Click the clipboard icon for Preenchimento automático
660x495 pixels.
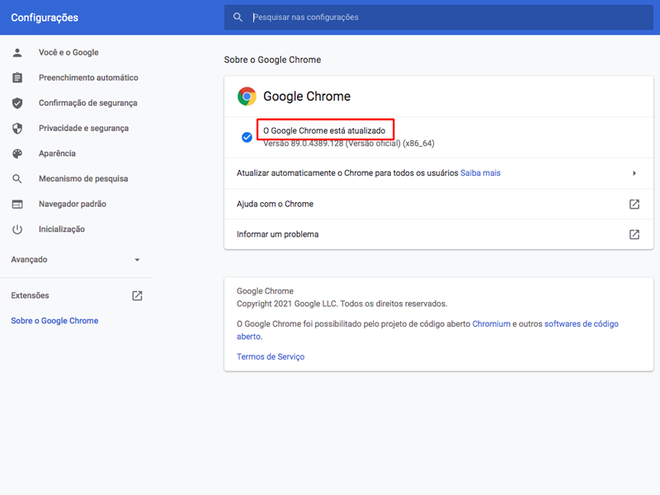[x=17, y=78]
